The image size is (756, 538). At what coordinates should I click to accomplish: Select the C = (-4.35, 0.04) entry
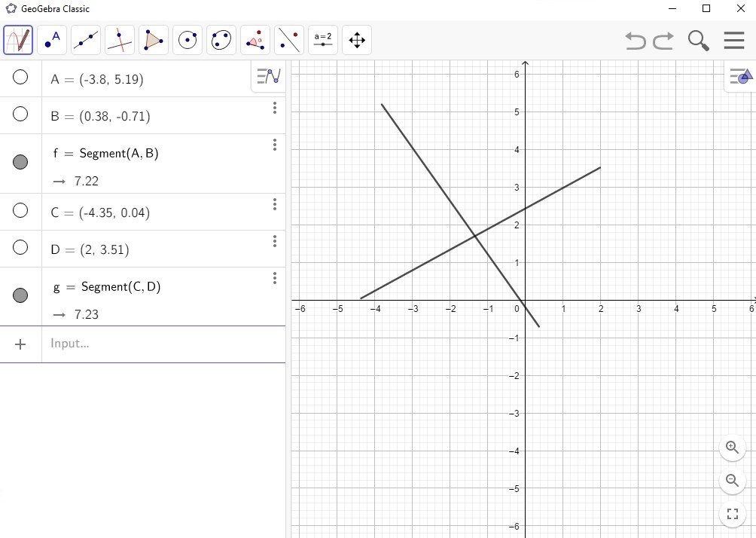100,212
